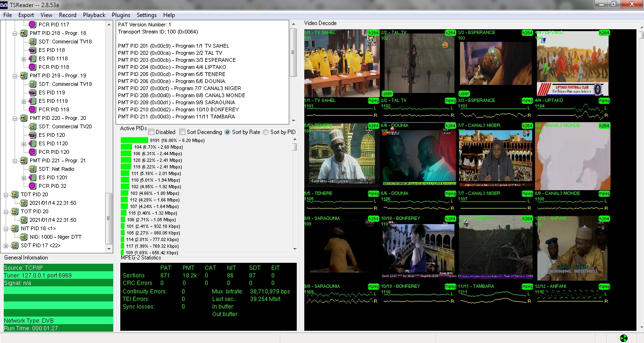Collapse the PMT PID 221 tree node

pyautogui.click(x=15, y=160)
